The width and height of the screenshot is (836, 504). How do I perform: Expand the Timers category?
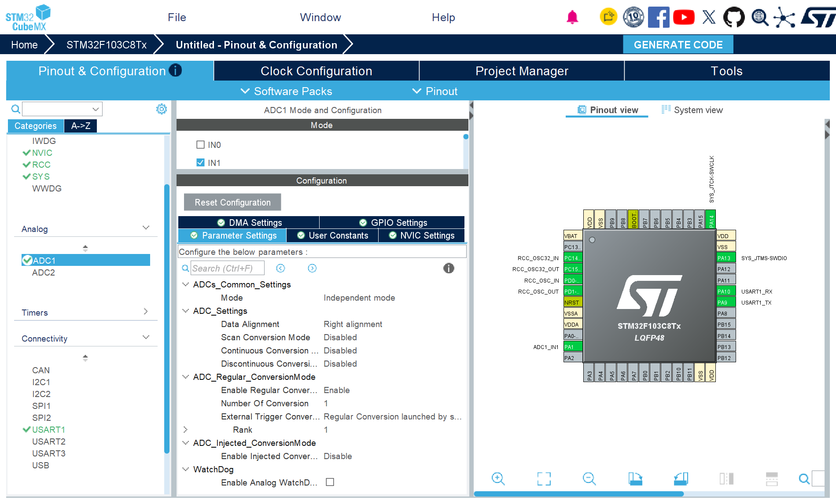click(146, 312)
